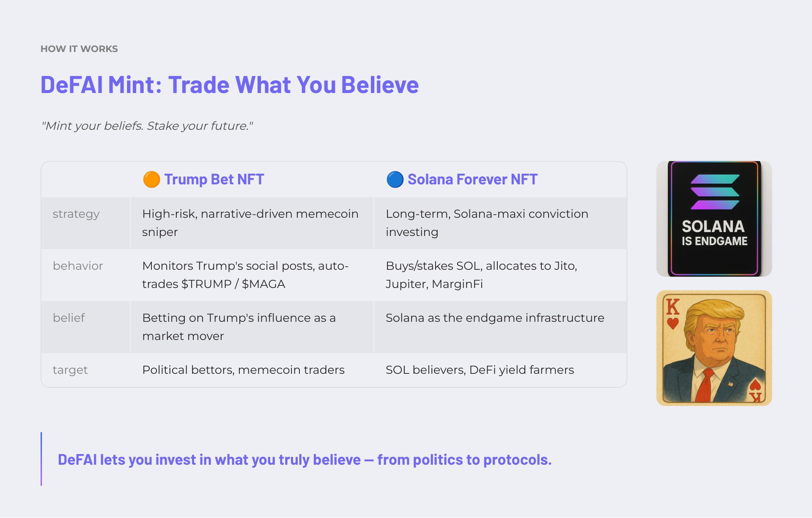Click the purple closing statement about politics to protocols
The height and width of the screenshot is (518, 812).
pyautogui.click(x=304, y=460)
